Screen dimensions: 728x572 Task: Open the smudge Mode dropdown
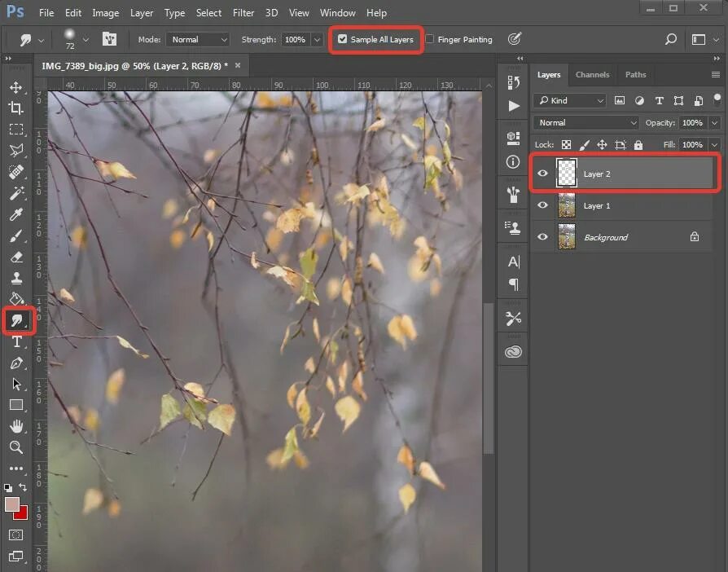(x=198, y=39)
